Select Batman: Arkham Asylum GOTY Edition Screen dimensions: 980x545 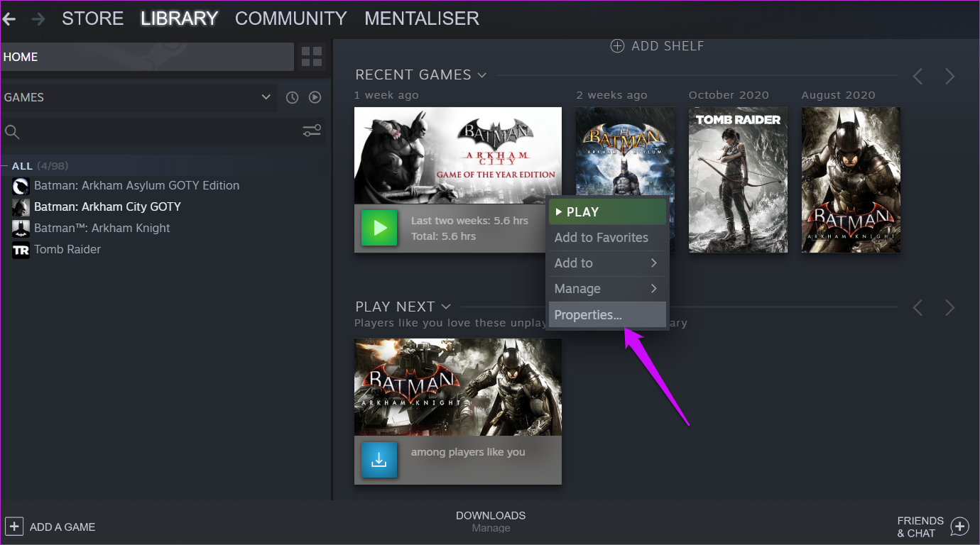click(x=136, y=186)
